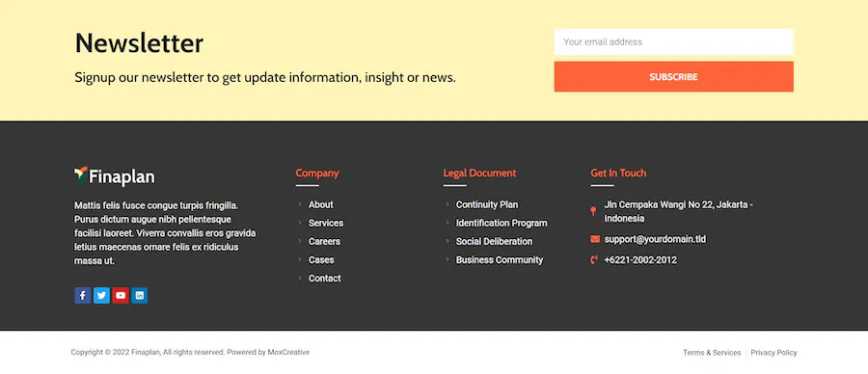Screen dimensions: 868x374
Task: Click the Finaplan logo
Action: 115,176
